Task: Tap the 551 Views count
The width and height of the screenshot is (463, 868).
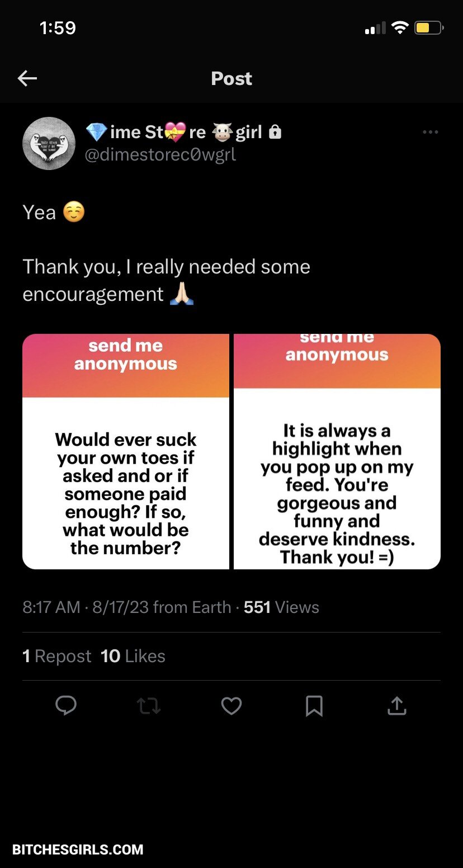Action: click(x=281, y=607)
